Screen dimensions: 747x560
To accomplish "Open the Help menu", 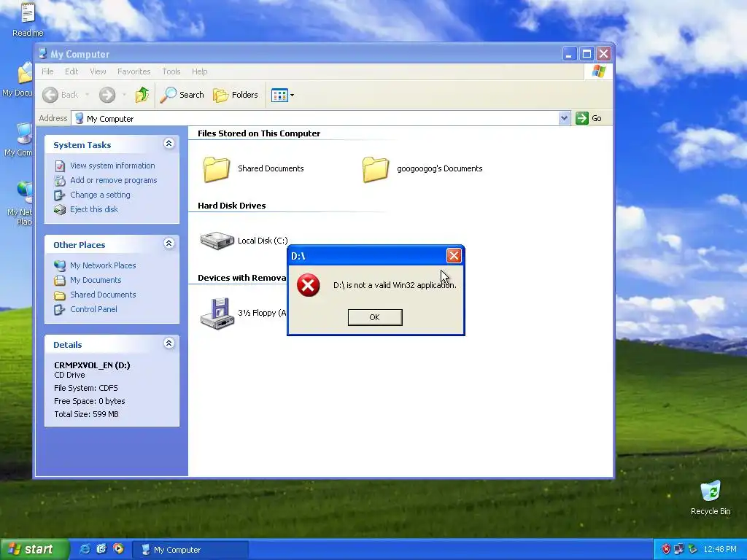I will point(200,71).
